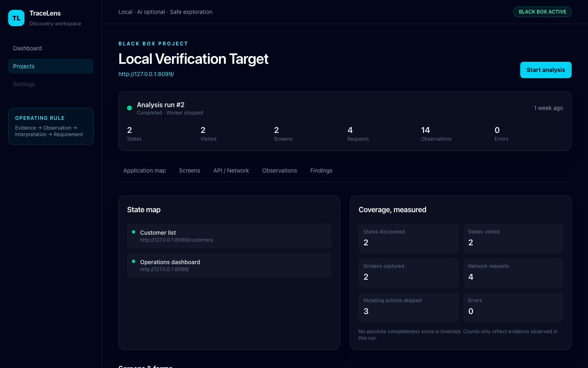Click the States visited coverage card
The height and width of the screenshot is (368, 588).
(x=513, y=238)
